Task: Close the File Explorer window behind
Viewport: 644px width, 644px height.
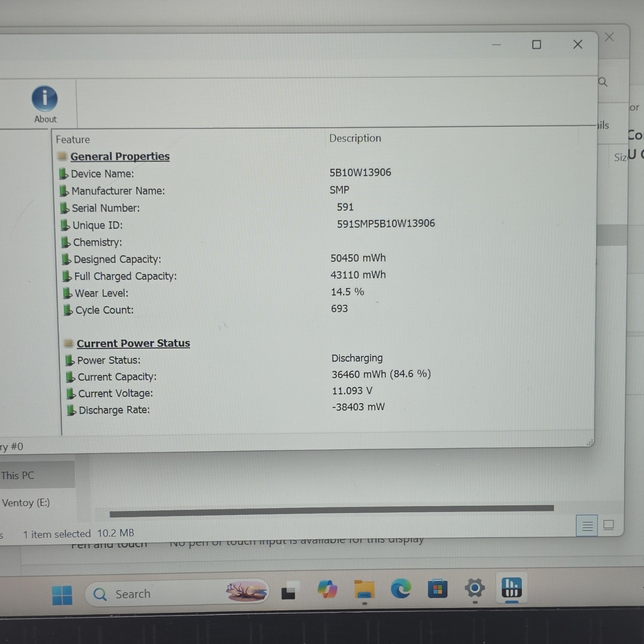Action: click(609, 37)
